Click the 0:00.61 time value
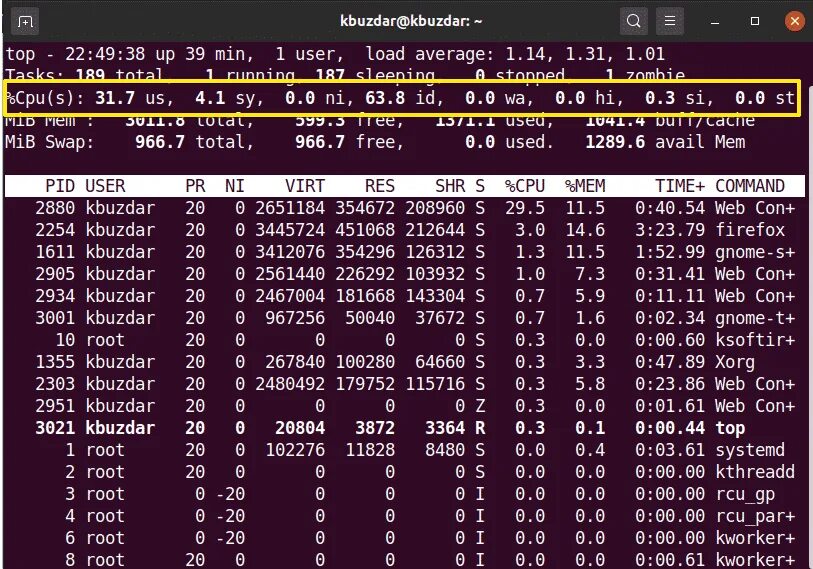Viewport: 813px width, 569px height. coord(670,560)
